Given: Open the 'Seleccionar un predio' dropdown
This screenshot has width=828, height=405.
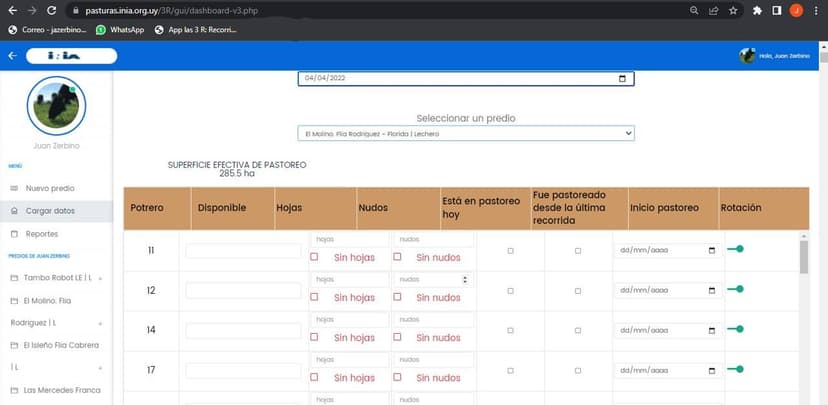Looking at the screenshot, I should (x=466, y=133).
